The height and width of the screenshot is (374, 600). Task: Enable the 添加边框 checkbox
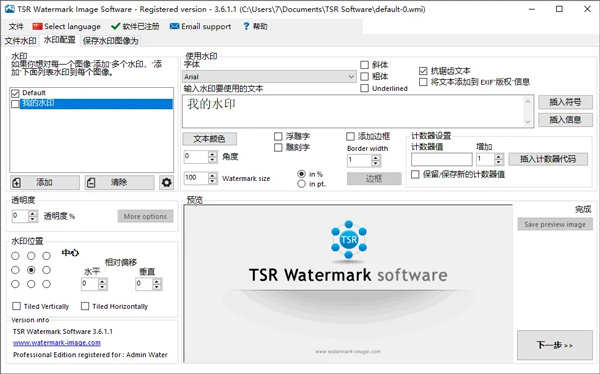tap(350, 136)
